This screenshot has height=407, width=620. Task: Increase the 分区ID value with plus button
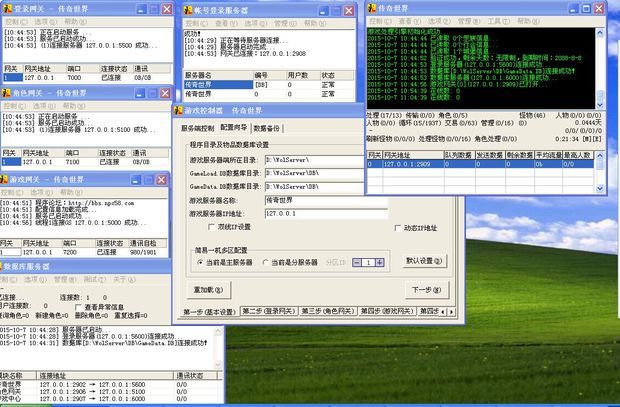click(380, 263)
